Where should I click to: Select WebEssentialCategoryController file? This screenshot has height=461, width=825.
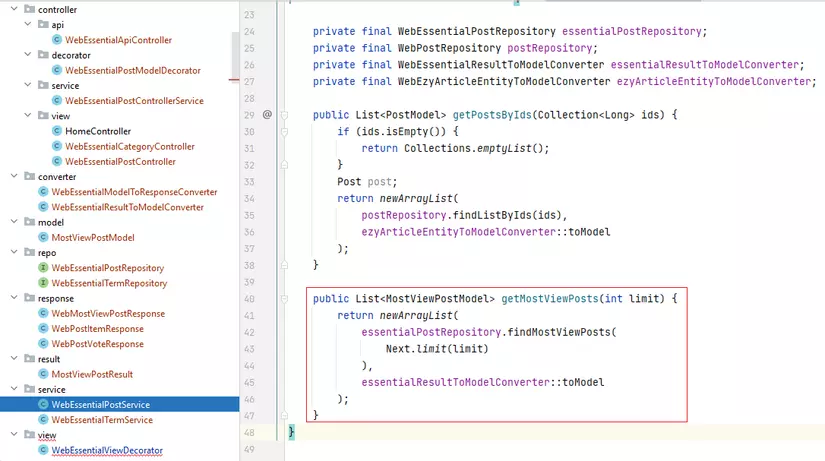(x=130, y=147)
